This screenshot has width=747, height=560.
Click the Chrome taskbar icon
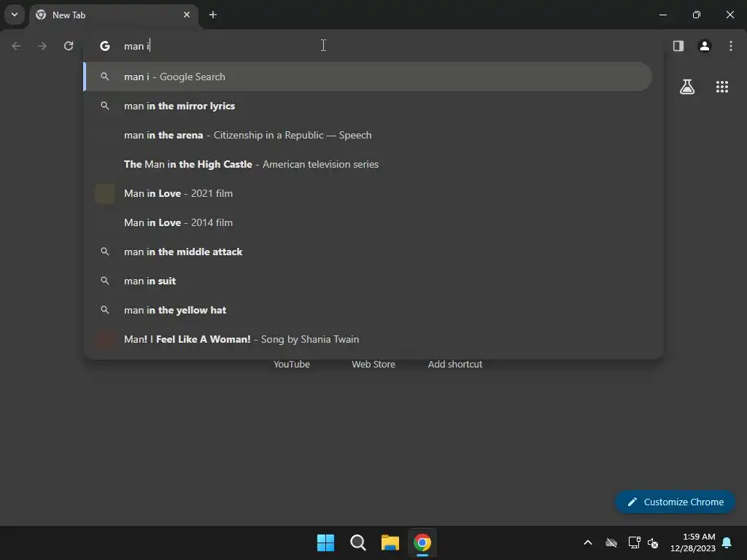[x=422, y=542]
